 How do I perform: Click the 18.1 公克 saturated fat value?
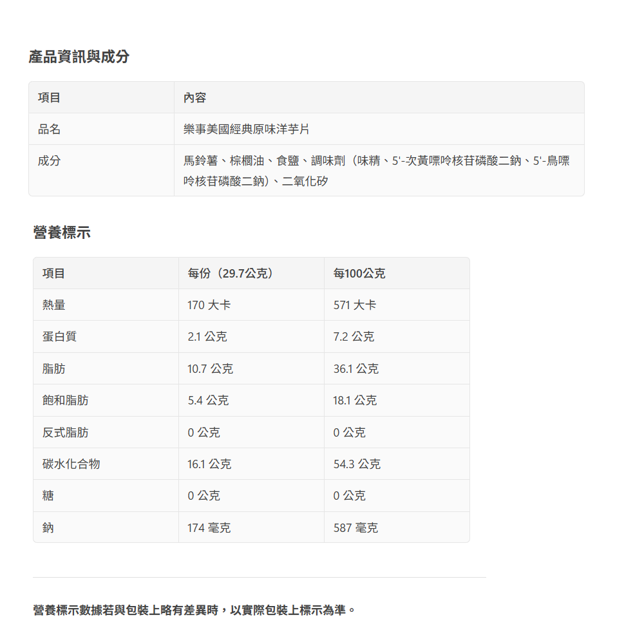355,401
